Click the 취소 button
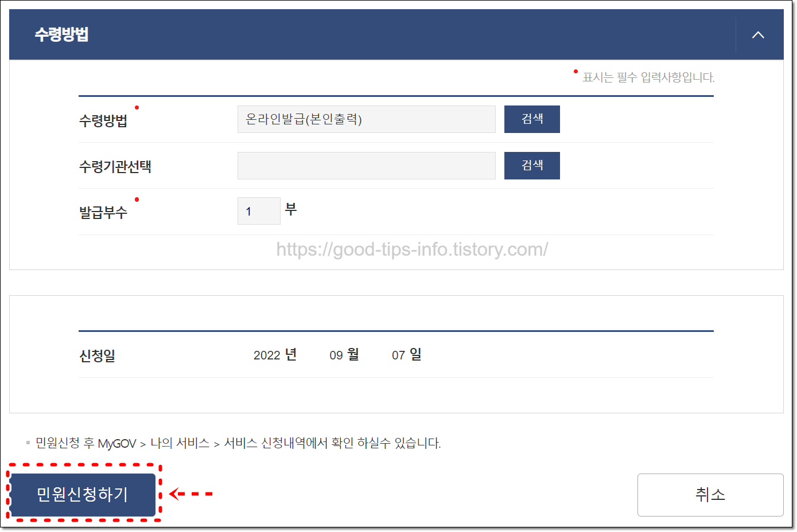The height and width of the screenshot is (532, 797). [x=710, y=495]
